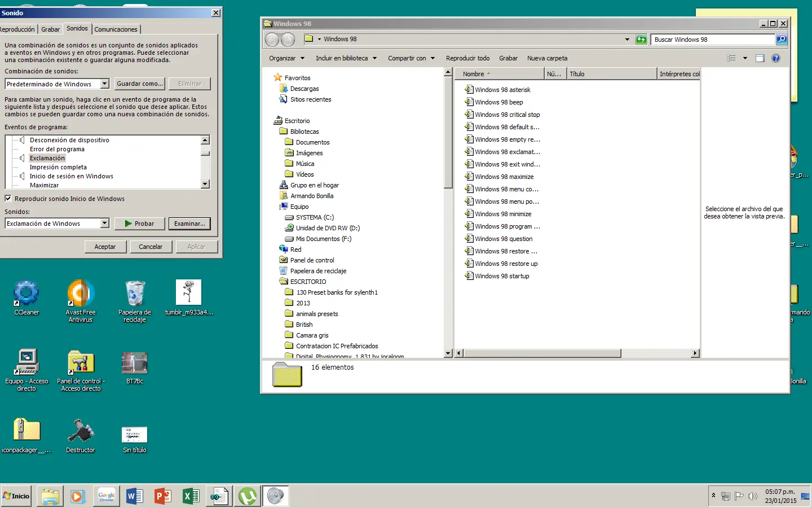Click the Action Center flag tray icon
Viewport: 812px width, 508px height.
(739, 496)
